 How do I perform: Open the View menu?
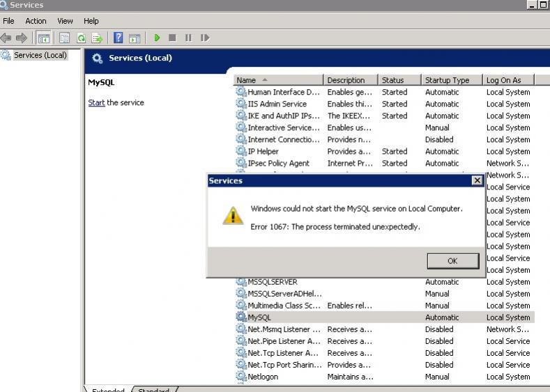pyautogui.click(x=65, y=21)
